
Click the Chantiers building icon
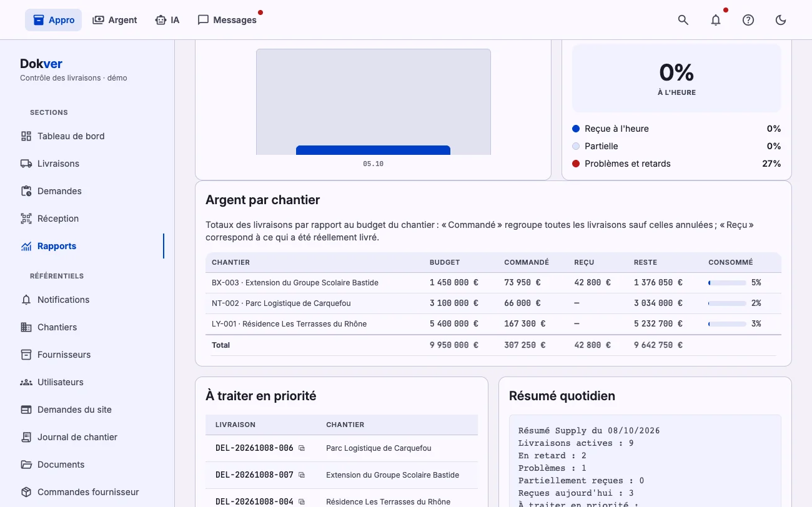click(x=26, y=327)
